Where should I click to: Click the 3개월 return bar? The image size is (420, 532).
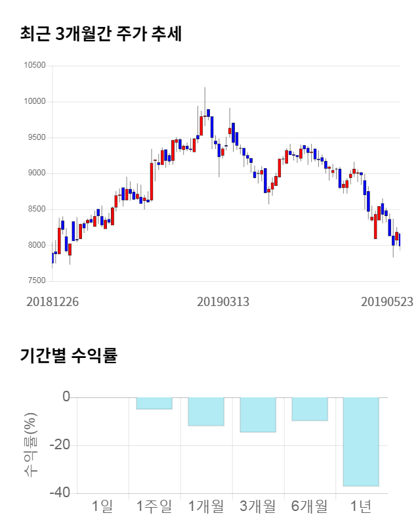point(258,414)
